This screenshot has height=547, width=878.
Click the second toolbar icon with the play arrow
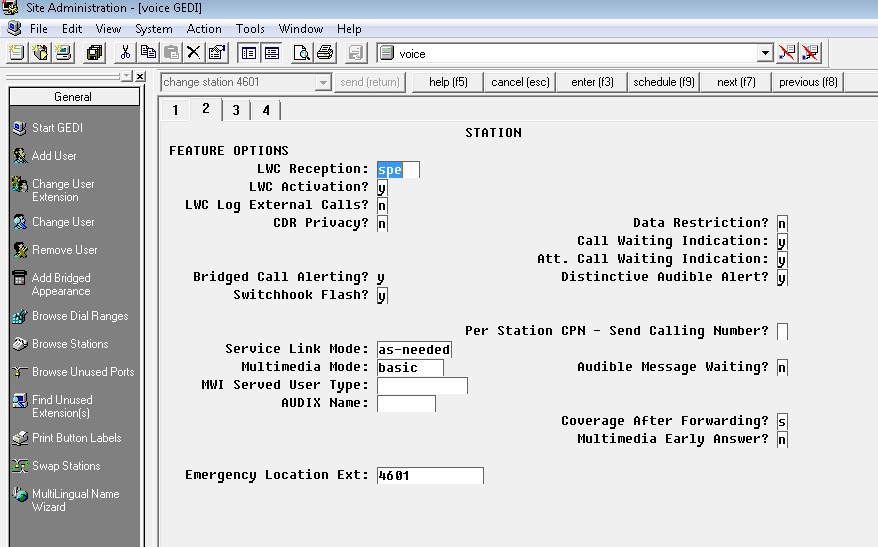point(40,53)
